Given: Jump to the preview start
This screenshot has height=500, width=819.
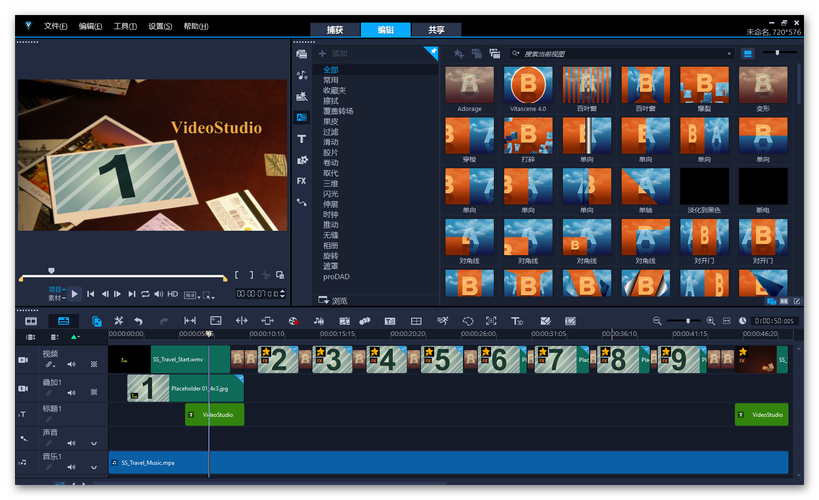Looking at the screenshot, I should (91, 294).
